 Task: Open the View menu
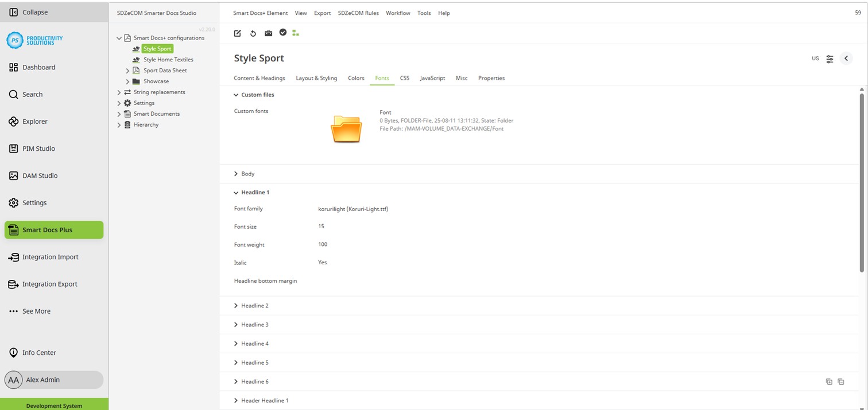(x=301, y=13)
